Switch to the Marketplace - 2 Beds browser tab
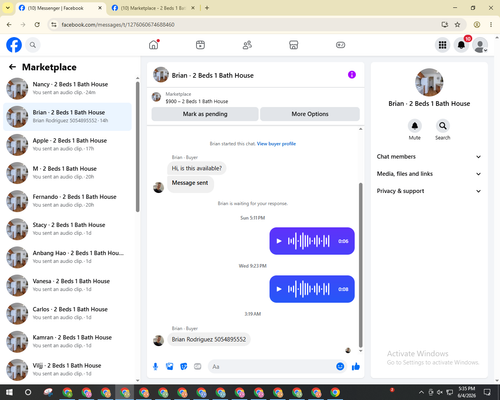The width and height of the screenshot is (500, 400). point(153,8)
